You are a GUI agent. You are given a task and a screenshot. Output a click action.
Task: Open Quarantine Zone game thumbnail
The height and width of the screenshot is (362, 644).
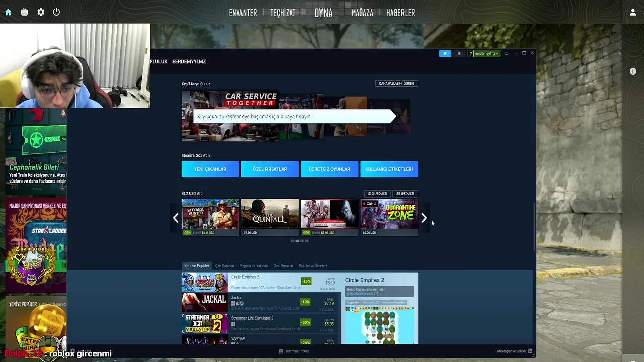click(x=389, y=217)
